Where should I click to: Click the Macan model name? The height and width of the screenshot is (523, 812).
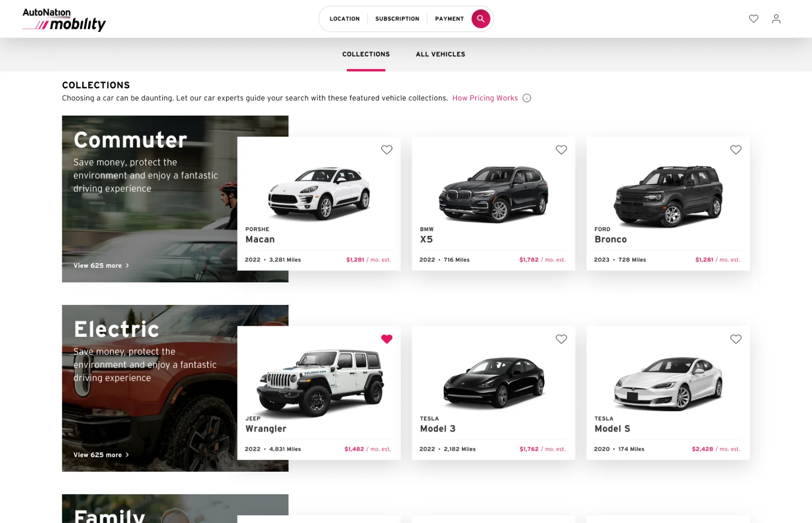click(260, 240)
